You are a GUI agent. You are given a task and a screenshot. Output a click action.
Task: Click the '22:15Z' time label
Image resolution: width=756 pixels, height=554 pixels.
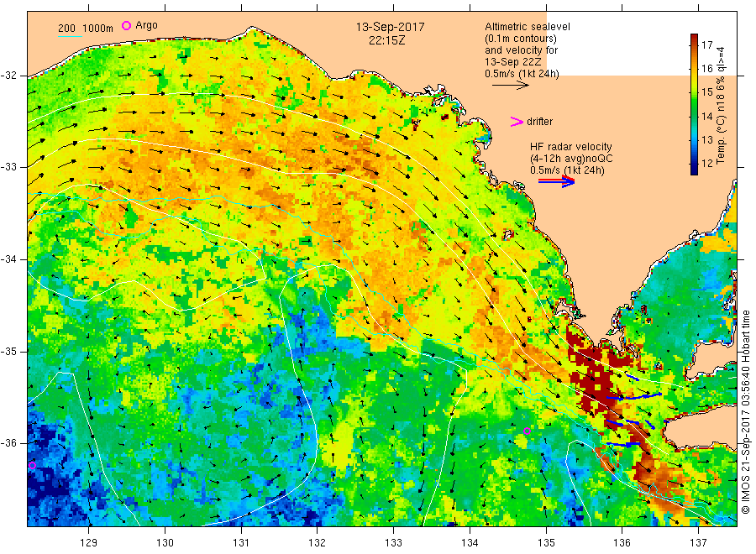coord(386,40)
